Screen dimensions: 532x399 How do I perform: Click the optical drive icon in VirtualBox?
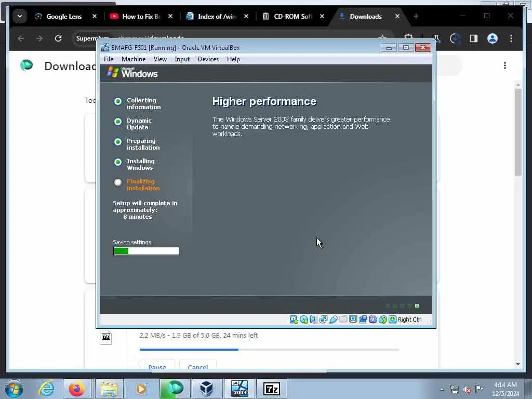(x=303, y=320)
